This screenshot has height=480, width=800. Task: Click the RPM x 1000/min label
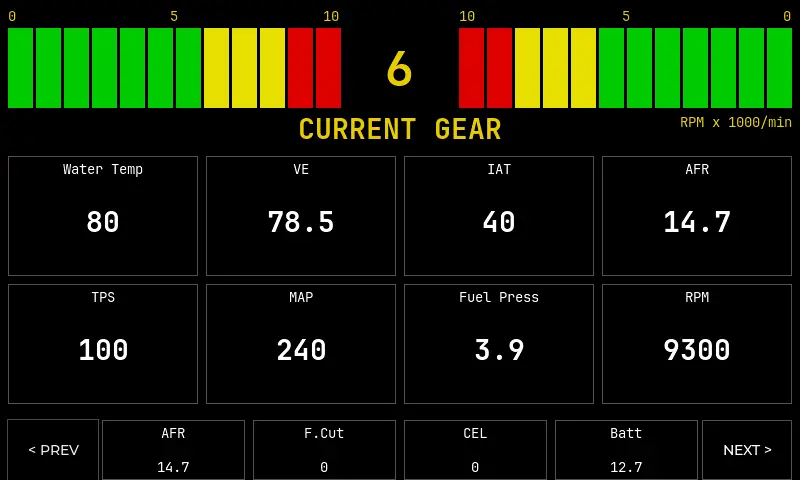click(736, 122)
